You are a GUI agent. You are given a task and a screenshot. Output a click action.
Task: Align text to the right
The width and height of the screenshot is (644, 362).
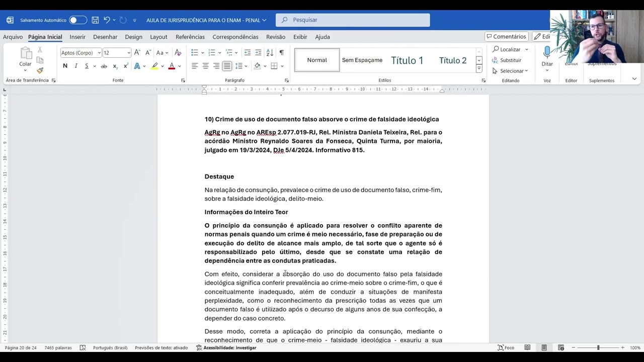[x=216, y=66]
